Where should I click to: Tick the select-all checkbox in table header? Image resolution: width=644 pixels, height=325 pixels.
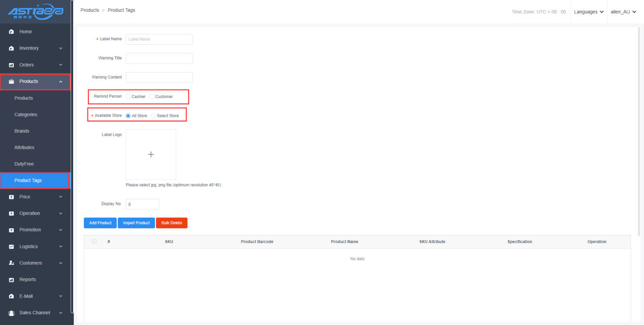[x=94, y=242]
